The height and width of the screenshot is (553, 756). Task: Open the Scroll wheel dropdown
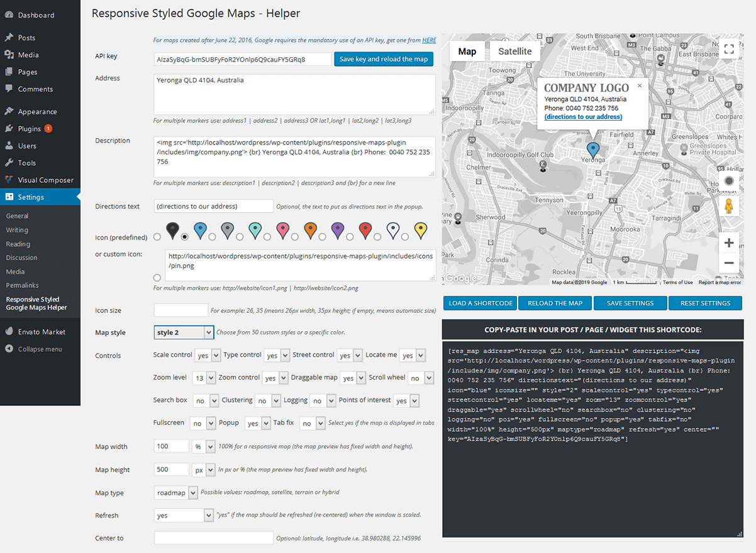coord(422,378)
